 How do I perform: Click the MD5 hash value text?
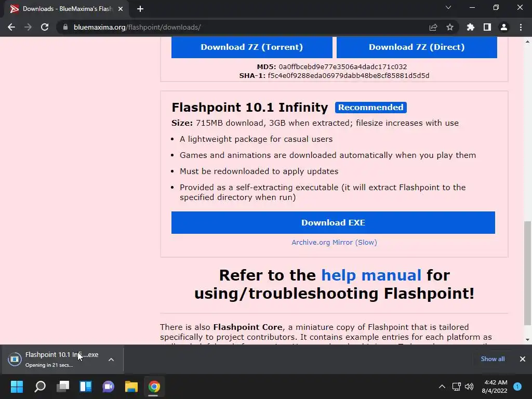[x=343, y=67]
